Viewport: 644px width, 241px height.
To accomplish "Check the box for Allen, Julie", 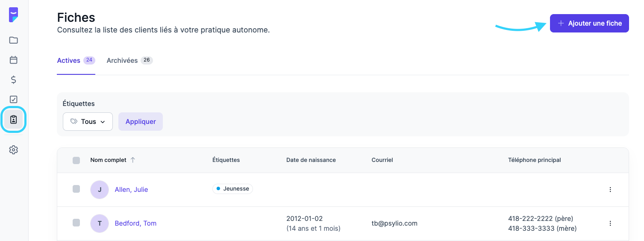I will (x=76, y=189).
